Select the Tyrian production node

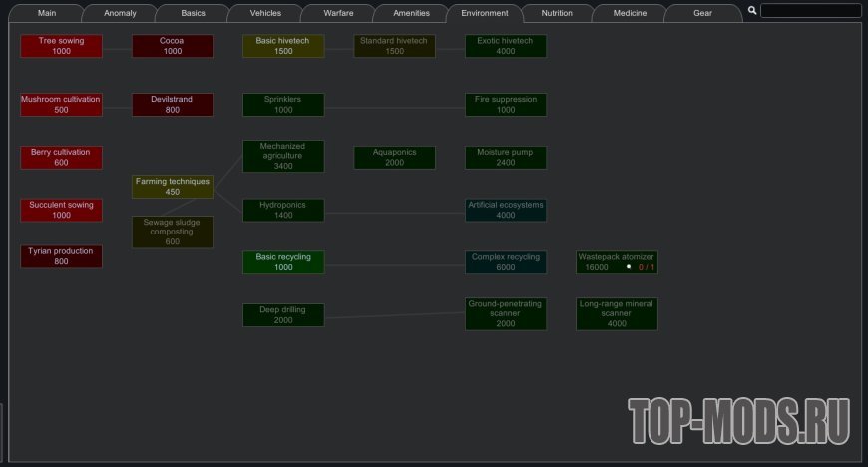(x=61, y=256)
